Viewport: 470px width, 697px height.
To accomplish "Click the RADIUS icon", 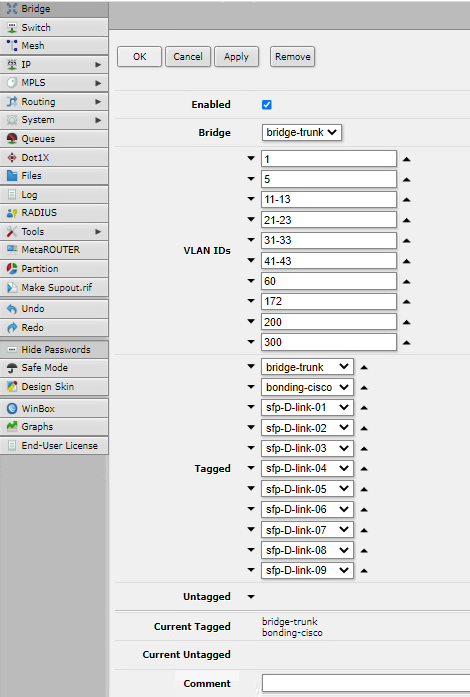I will pyautogui.click(x=12, y=212).
